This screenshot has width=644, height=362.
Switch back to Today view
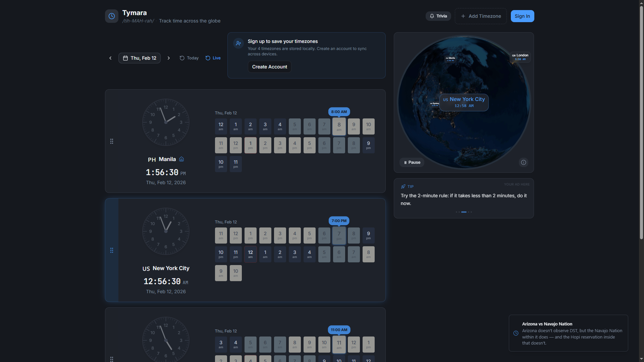tap(189, 58)
